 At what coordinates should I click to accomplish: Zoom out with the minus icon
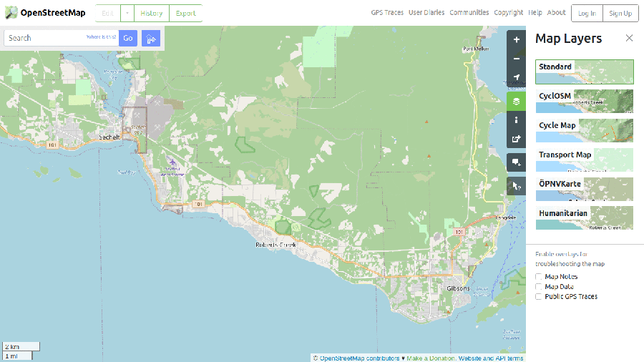click(516, 59)
